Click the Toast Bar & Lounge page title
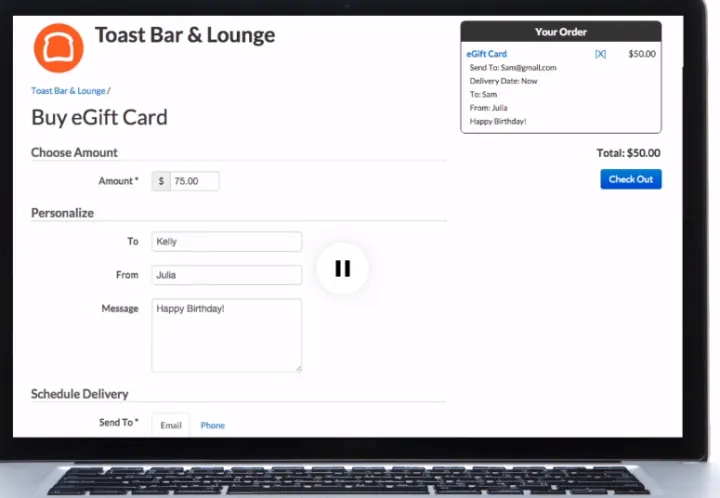720x498 pixels. 185,36
